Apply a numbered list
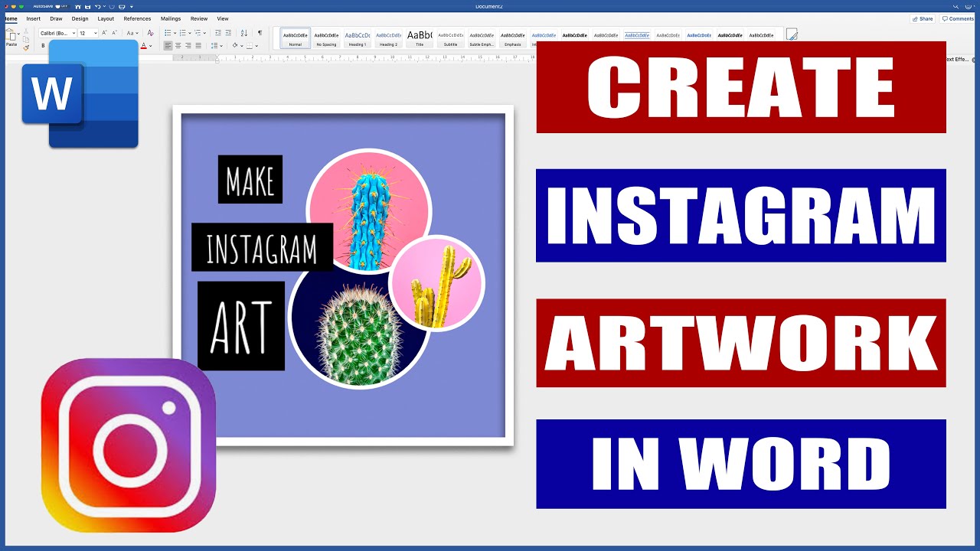 (182, 33)
